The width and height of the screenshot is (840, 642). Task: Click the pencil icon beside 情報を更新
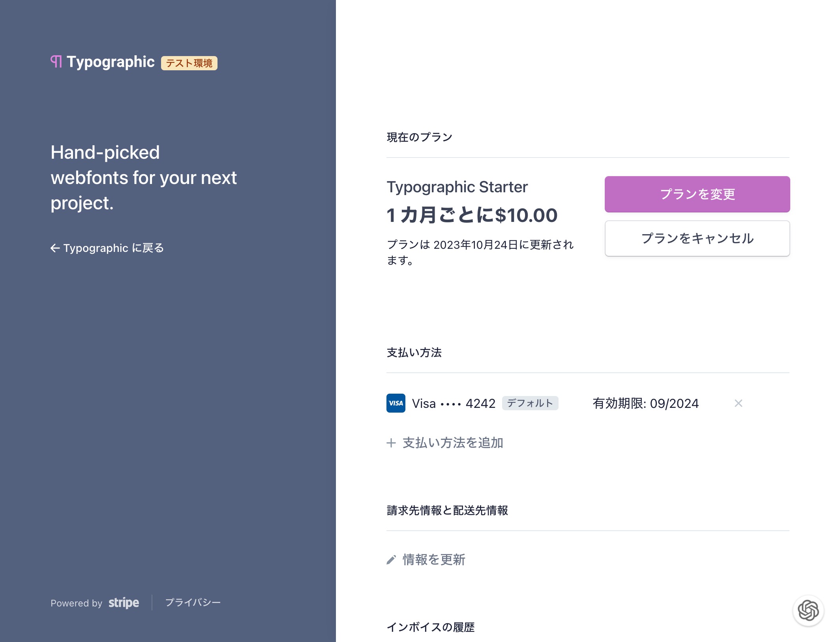[x=391, y=560]
